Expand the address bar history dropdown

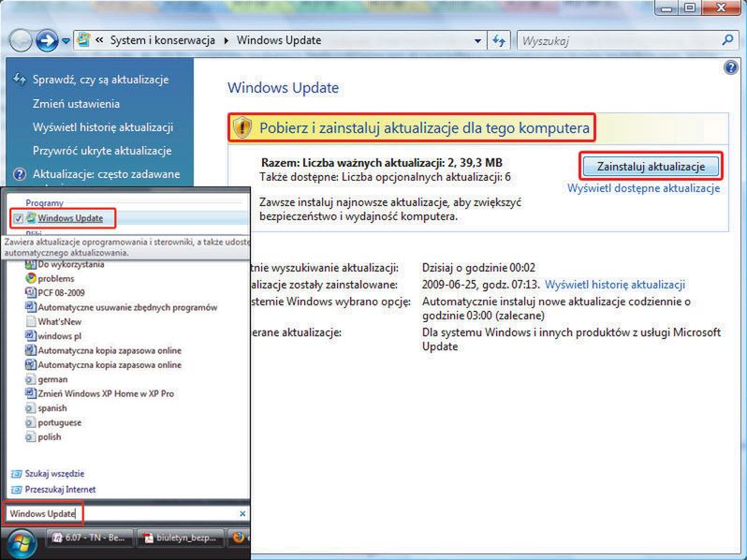[x=477, y=41]
